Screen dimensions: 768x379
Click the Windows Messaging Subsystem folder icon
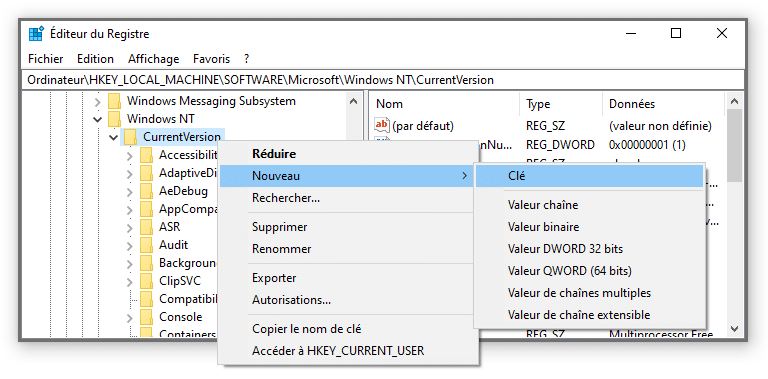[x=114, y=101]
